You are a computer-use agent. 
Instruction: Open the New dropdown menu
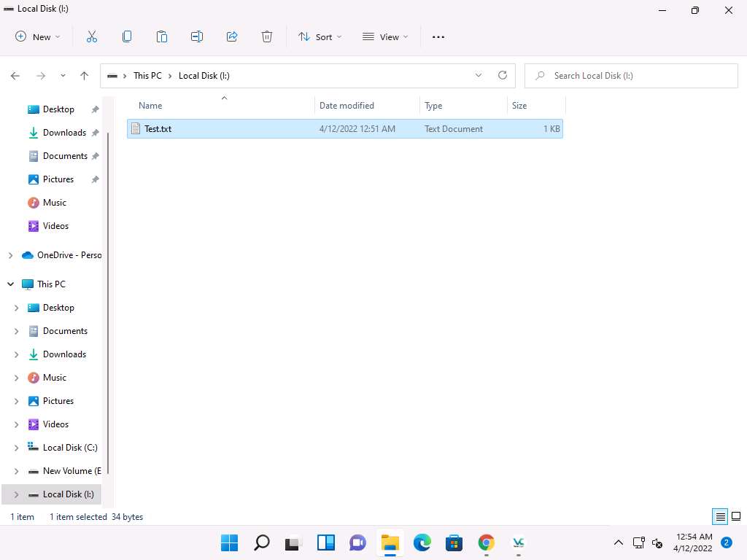38,36
